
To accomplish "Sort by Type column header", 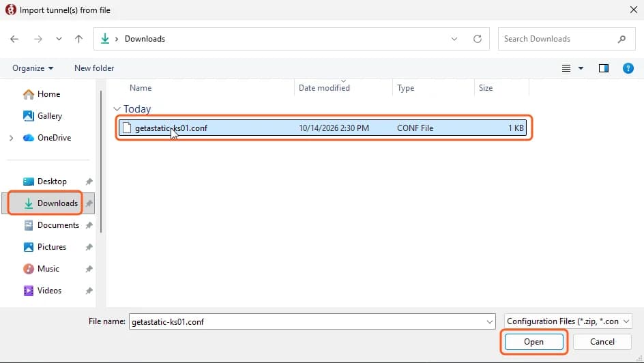I will coord(405,88).
